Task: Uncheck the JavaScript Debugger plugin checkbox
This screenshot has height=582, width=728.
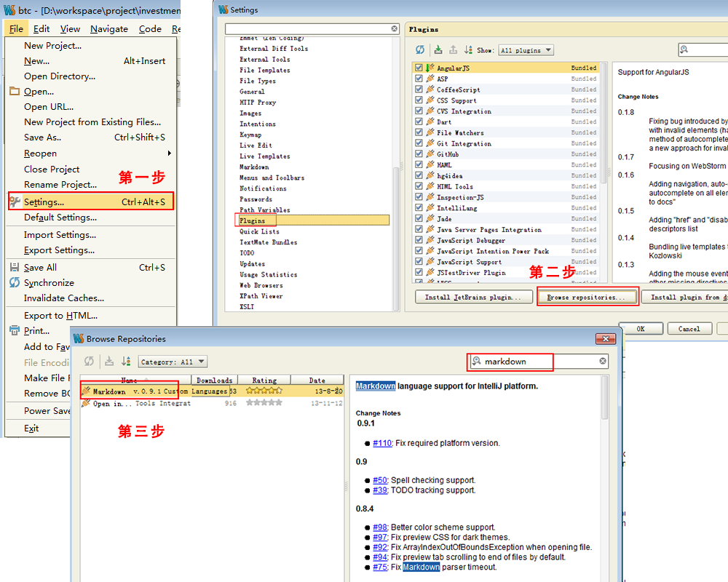Action: [x=419, y=240]
